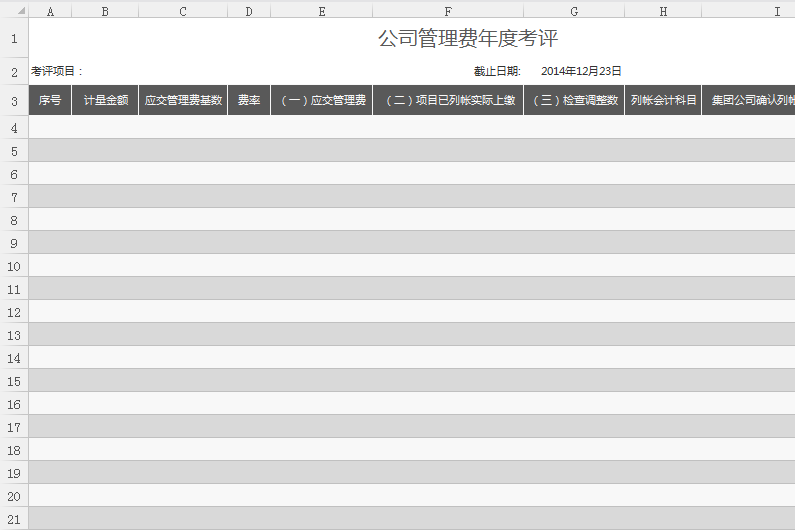Select the 应交管理费基数 header cell
Image resolution: width=795 pixels, height=530 pixels.
click(183, 101)
